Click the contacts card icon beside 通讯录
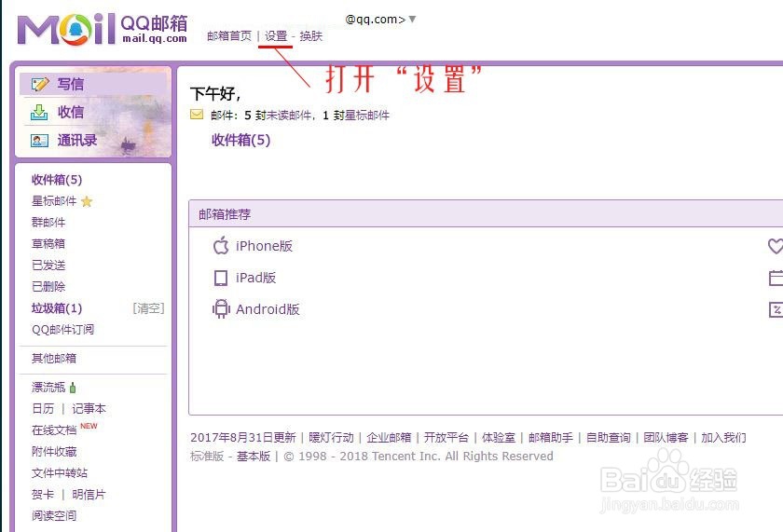This screenshot has height=532, width=783. coord(39,141)
